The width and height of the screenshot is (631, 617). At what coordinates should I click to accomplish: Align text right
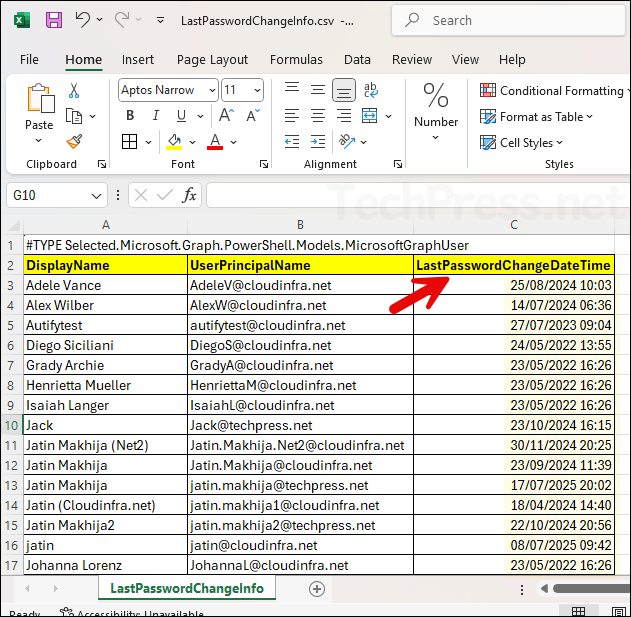click(x=344, y=116)
